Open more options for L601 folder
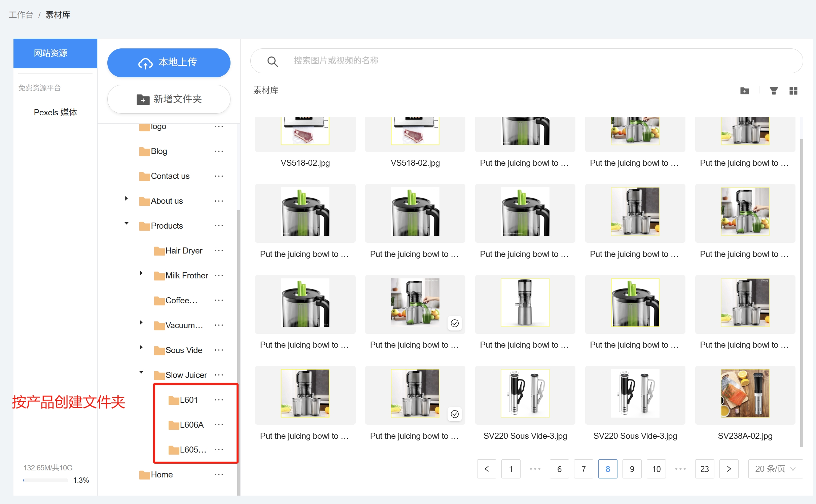816x504 pixels. point(219,400)
